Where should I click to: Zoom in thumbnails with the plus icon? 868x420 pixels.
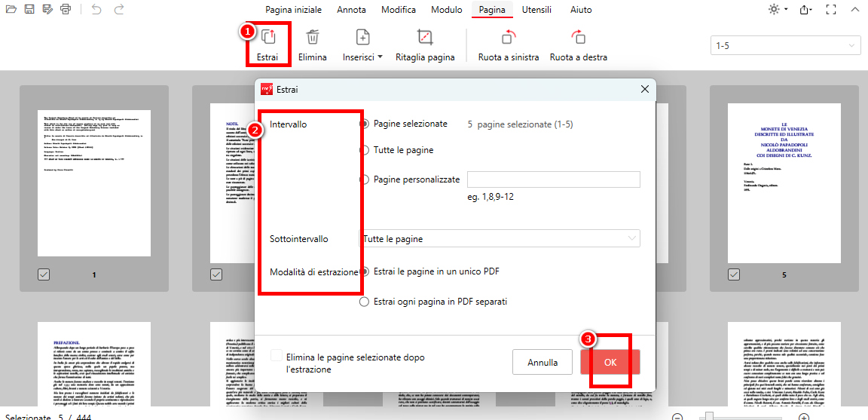(x=805, y=417)
